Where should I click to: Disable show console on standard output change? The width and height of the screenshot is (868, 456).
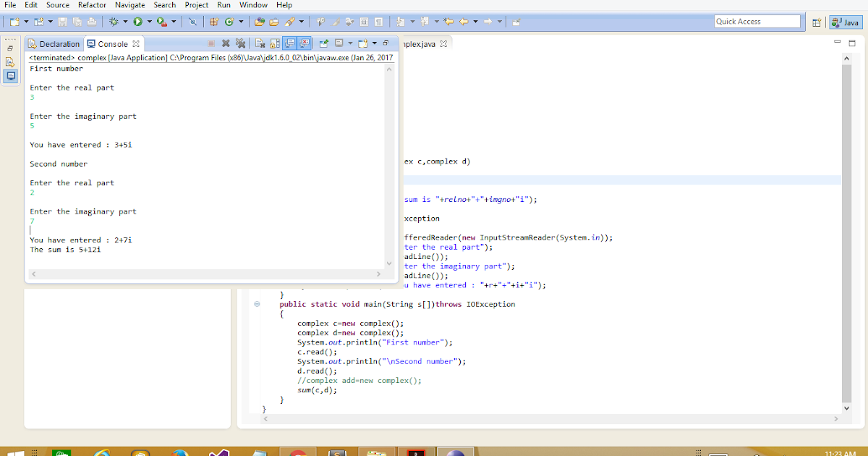pyautogui.click(x=288, y=43)
